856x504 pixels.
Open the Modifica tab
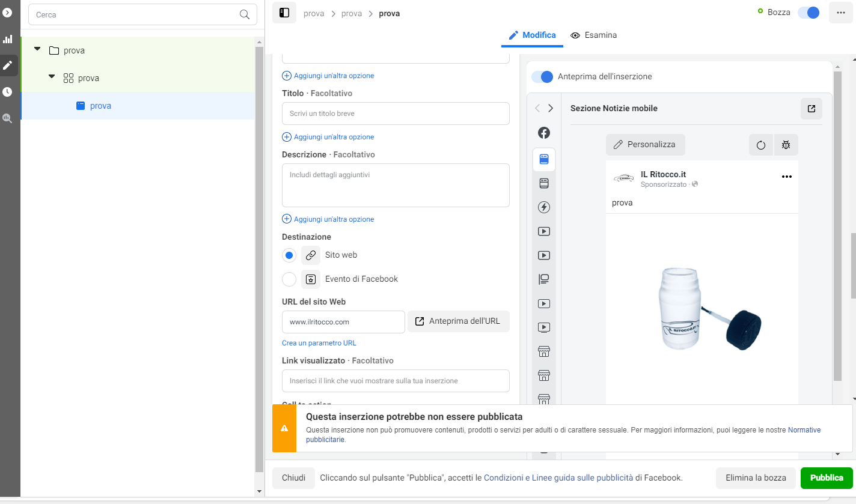(532, 35)
